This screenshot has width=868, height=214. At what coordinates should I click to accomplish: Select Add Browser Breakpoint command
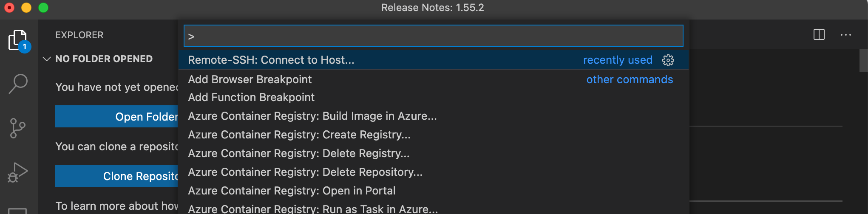click(x=250, y=79)
